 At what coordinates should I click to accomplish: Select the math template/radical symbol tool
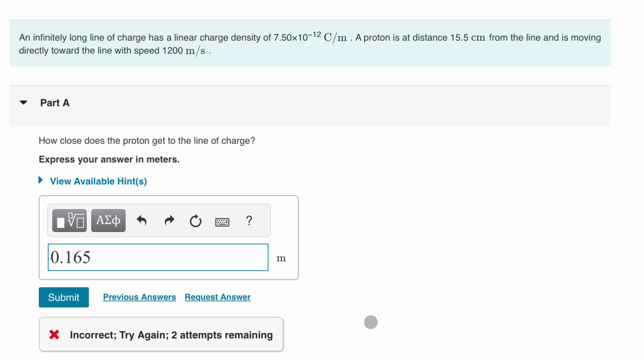[x=69, y=220]
